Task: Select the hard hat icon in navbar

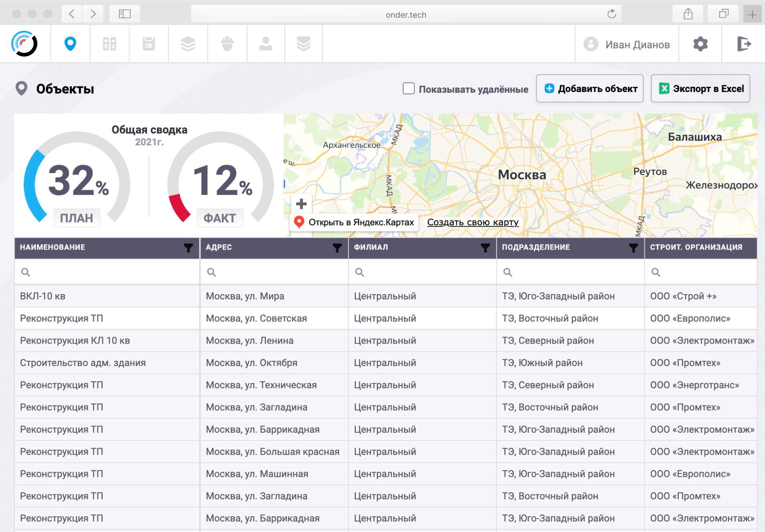Action: 227,44
